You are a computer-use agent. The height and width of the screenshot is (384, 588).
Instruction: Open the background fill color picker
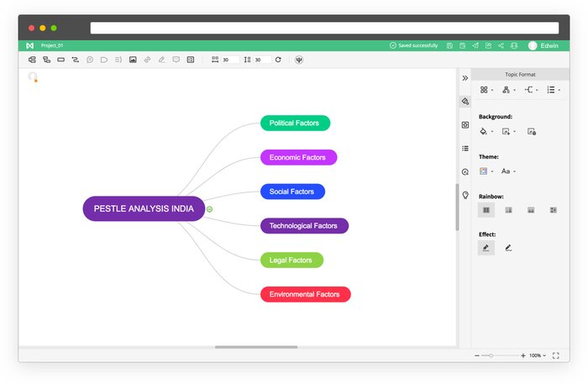click(485, 131)
